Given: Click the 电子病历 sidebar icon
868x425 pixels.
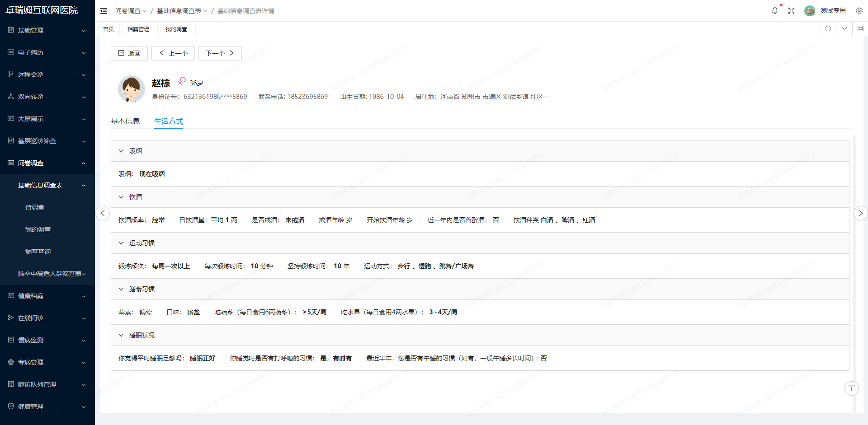Looking at the screenshot, I should 11,52.
